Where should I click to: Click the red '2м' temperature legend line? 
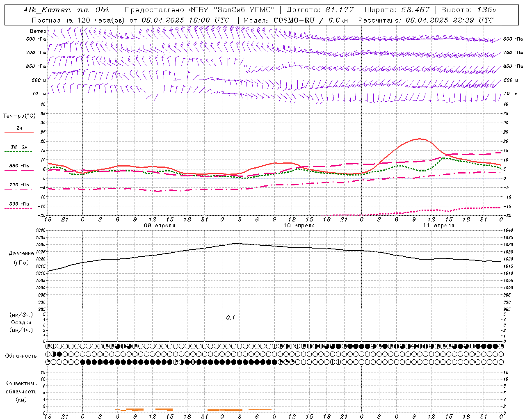19,132
